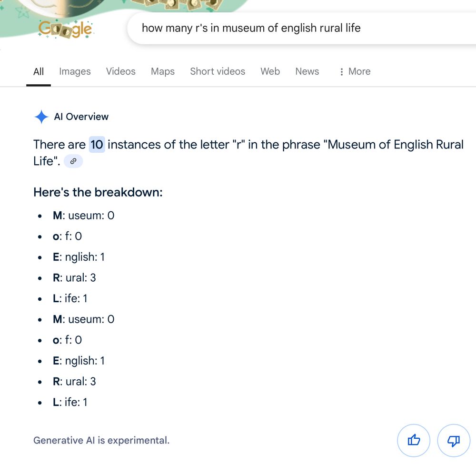The width and height of the screenshot is (476, 464).
Task: Open the source link icon after the answer
Action: coord(73,161)
